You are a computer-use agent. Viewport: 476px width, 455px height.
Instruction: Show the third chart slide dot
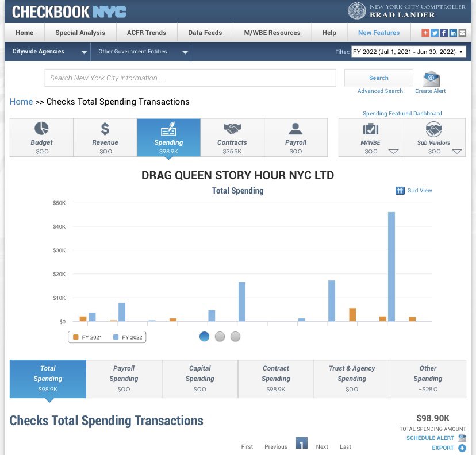pos(235,337)
